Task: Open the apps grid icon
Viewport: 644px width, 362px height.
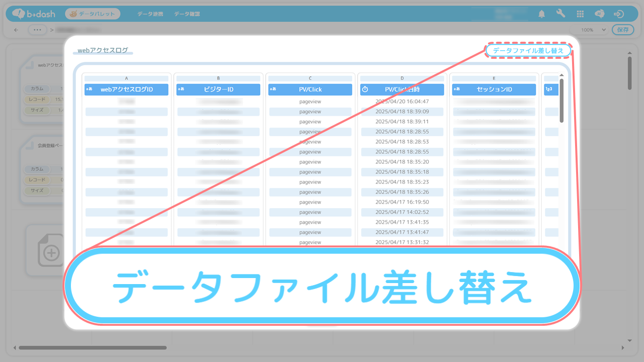Action: click(x=580, y=14)
